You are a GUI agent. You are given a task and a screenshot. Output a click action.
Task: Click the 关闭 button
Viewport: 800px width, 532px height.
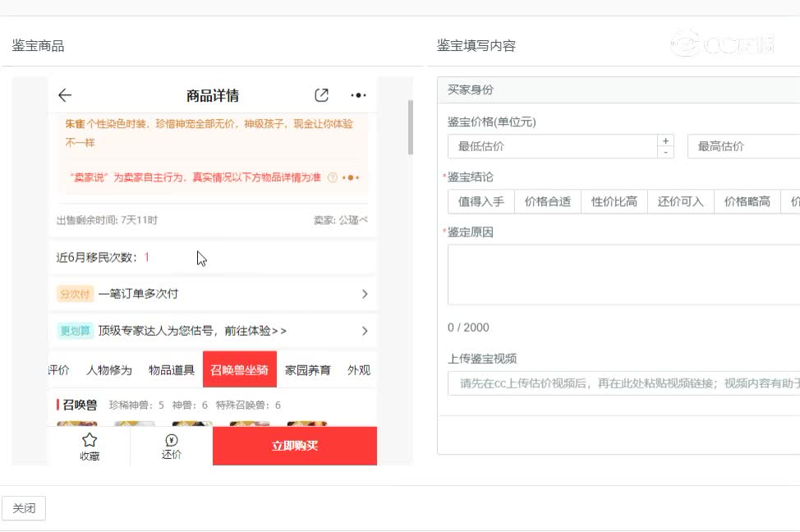tap(24, 508)
